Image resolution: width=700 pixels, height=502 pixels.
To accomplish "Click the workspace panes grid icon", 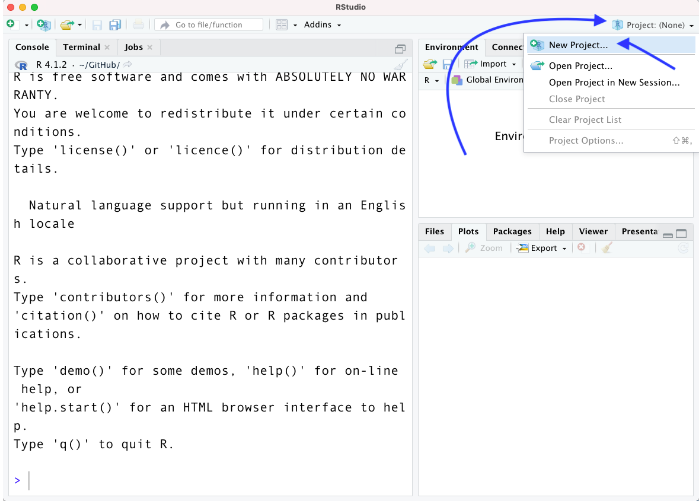I will [282, 24].
